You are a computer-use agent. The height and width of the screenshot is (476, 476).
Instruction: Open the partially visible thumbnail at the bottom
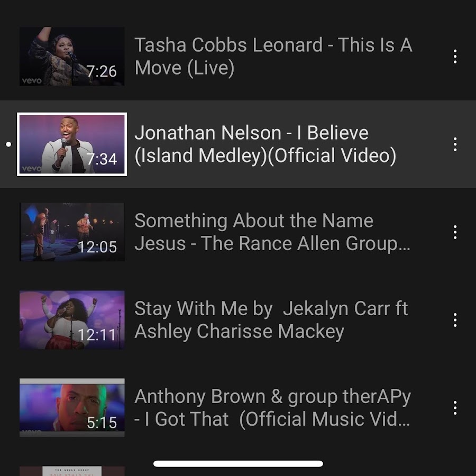point(72,471)
